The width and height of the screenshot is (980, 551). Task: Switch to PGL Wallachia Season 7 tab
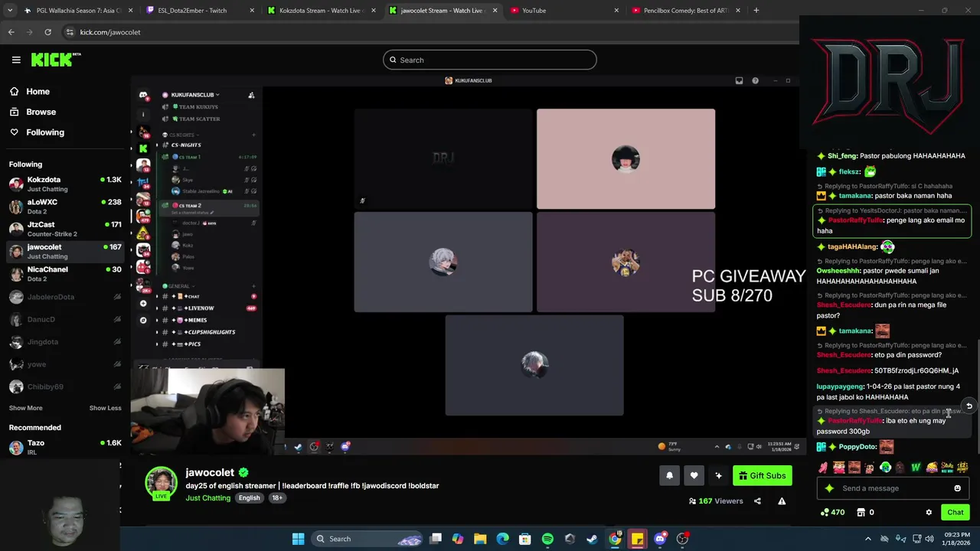(77, 11)
